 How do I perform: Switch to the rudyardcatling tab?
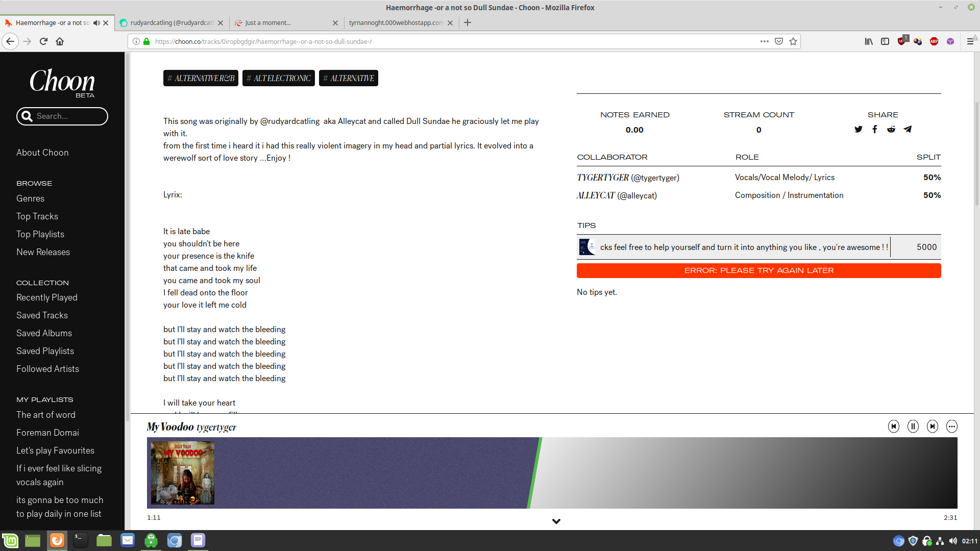[171, 23]
